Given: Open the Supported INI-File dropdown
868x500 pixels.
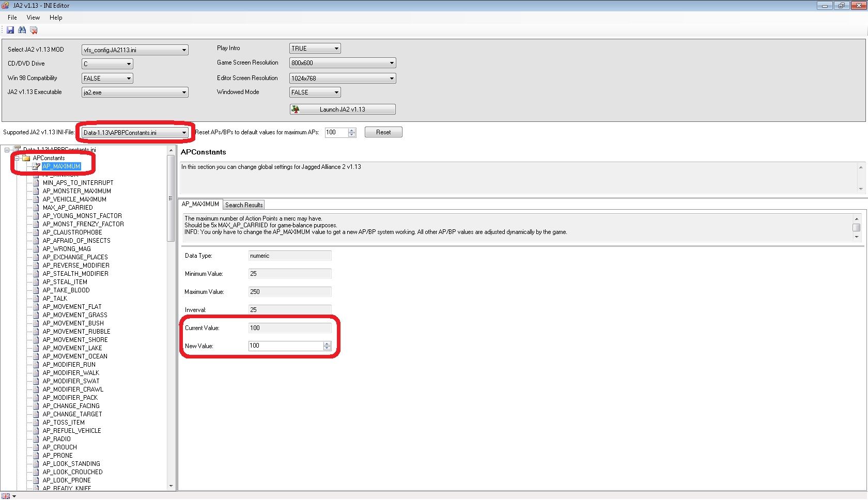Looking at the screenshot, I should (183, 133).
